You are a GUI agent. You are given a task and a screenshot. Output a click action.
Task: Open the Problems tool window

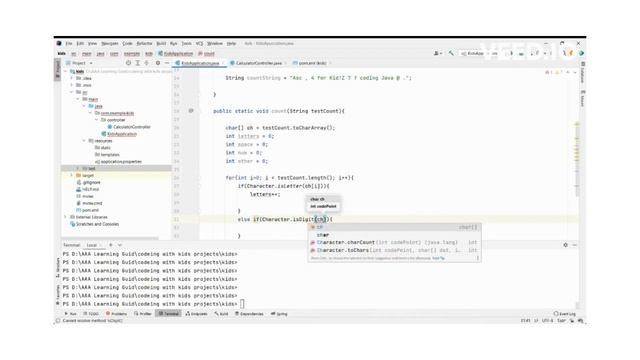116,314
